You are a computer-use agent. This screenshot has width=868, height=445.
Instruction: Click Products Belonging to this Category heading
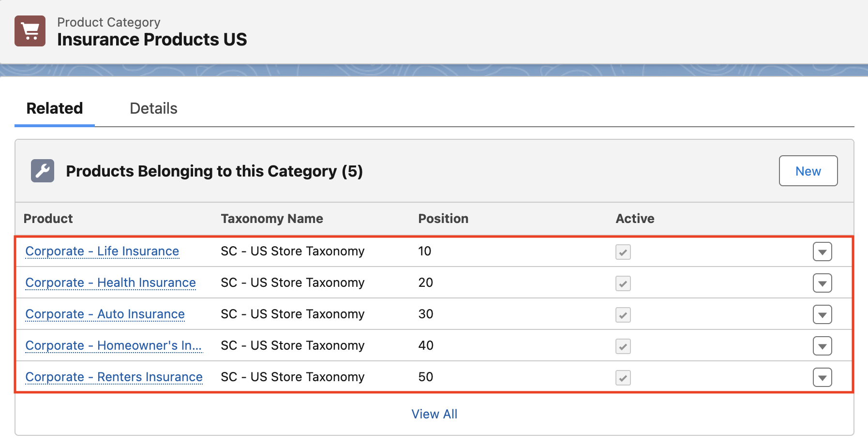214,171
